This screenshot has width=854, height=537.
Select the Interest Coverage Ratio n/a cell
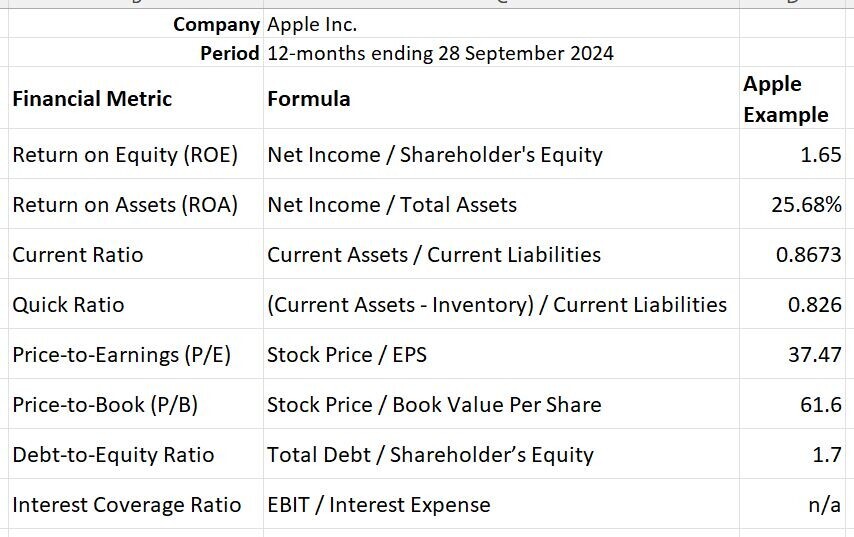click(x=792, y=505)
